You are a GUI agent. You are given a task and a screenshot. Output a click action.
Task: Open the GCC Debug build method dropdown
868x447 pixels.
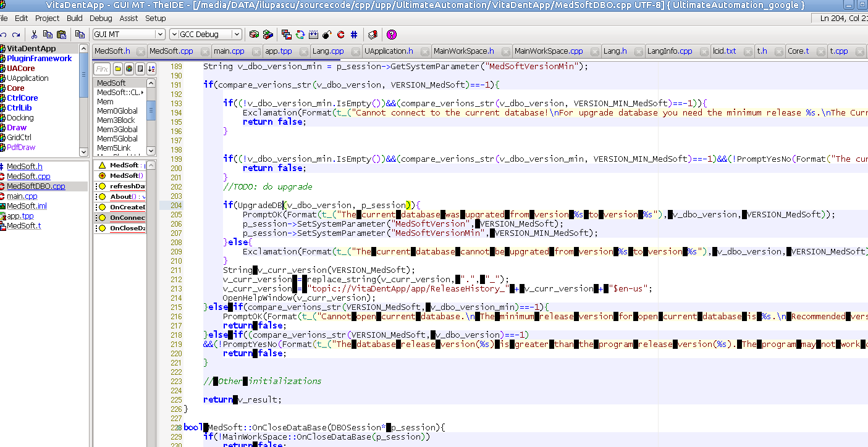click(x=236, y=35)
